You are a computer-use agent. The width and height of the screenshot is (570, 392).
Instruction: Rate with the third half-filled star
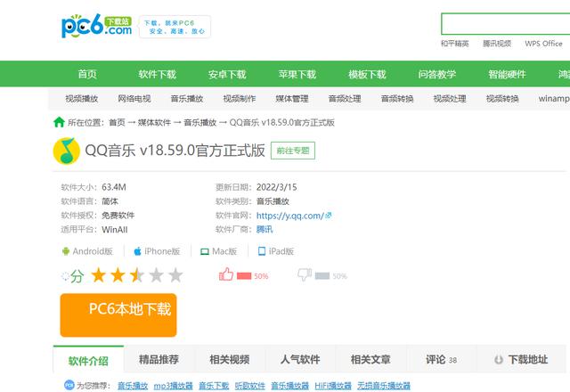pos(137,275)
